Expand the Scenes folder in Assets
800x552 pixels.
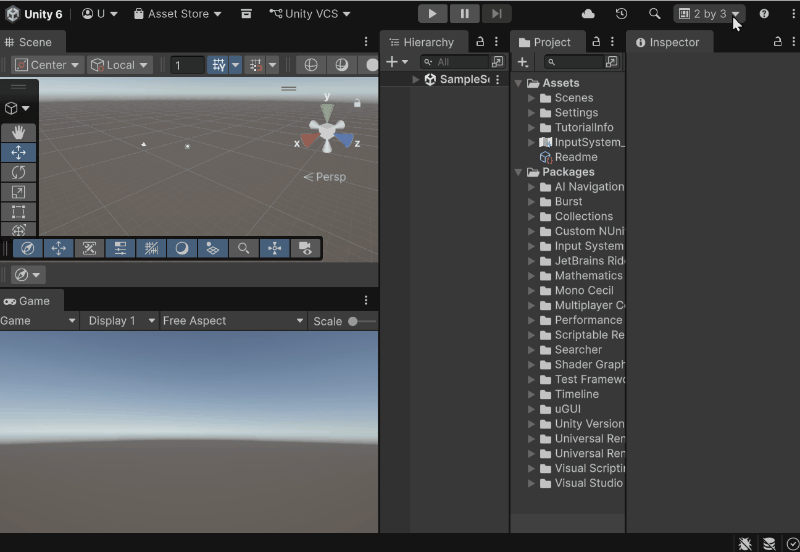coord(532,98)
